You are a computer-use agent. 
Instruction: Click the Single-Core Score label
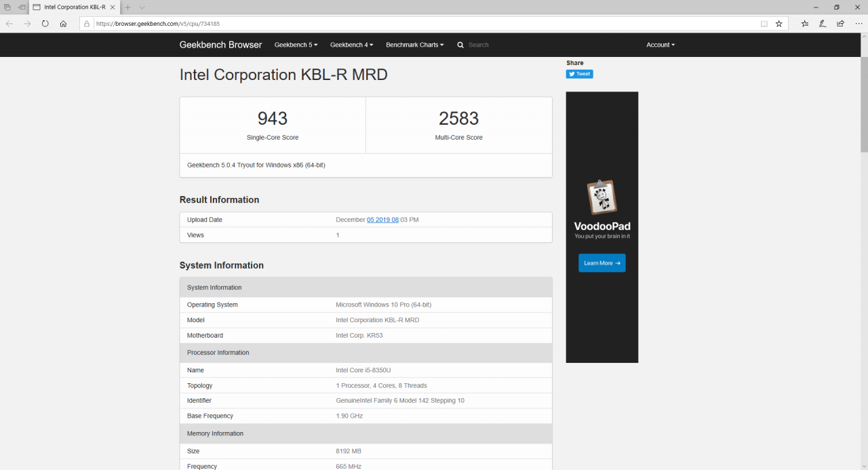coord(273,138)
